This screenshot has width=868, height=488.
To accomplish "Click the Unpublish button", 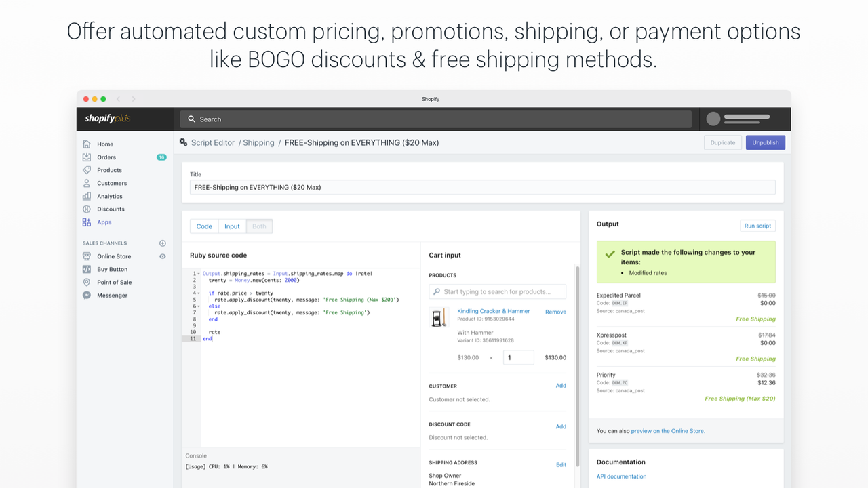I will coord(765,142).
